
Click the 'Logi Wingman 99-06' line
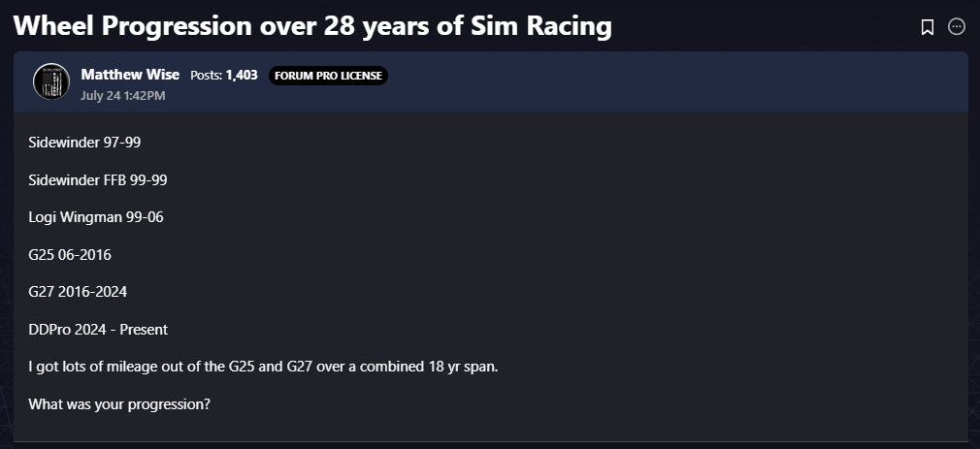click(x=96, y=217)
